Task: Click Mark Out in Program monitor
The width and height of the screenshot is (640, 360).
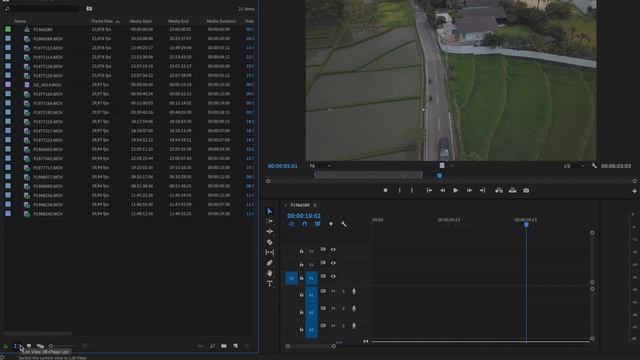Action: coord(412,190)
